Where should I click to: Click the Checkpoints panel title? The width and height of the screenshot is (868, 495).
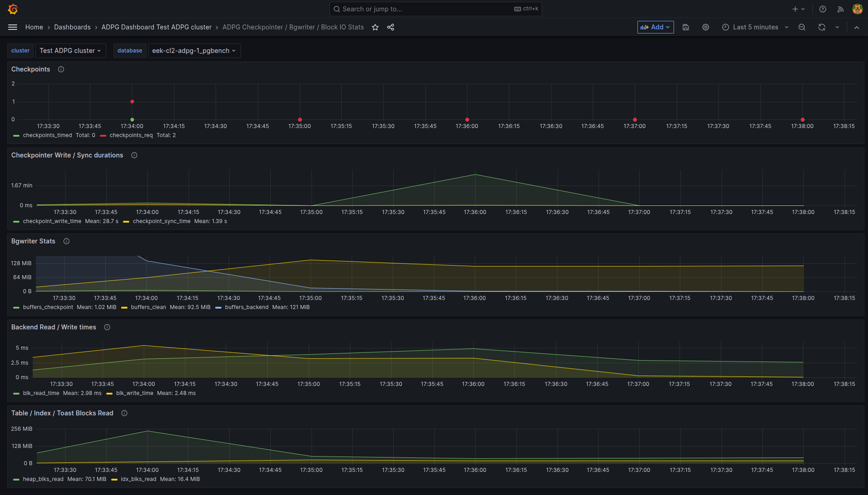tap(31, 69)
